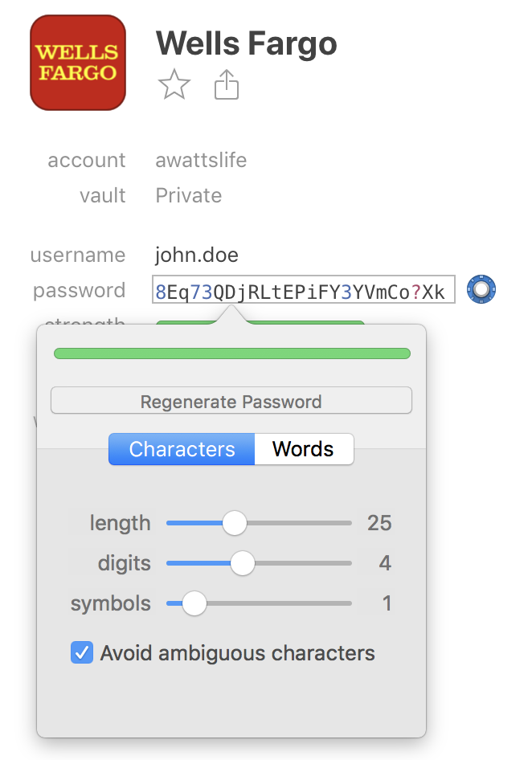Image resolution: width=532 pixels, height=760 pixels.
Task: Click the password generator icon
Action: point(481,289)
